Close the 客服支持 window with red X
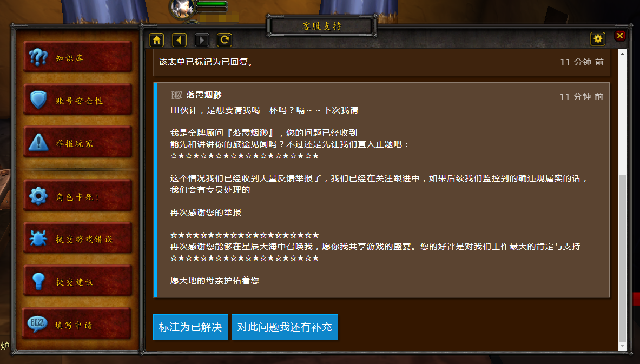 pos(619,36)
